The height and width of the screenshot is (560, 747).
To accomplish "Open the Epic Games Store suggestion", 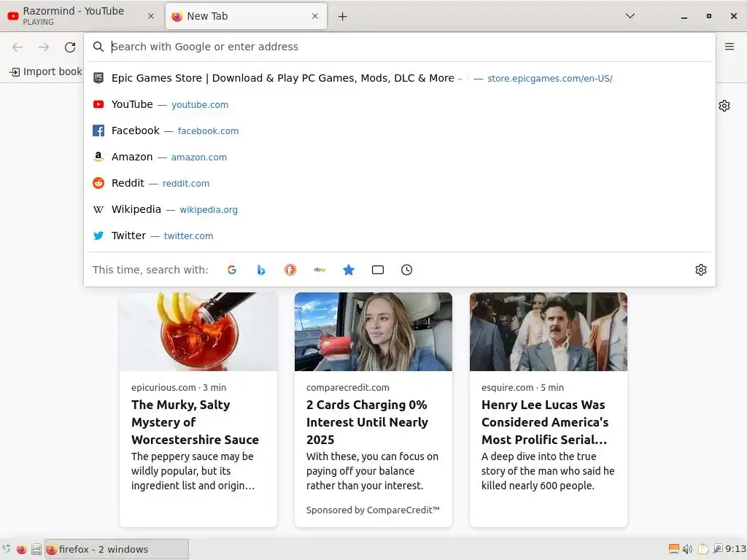I will [399, 79].
